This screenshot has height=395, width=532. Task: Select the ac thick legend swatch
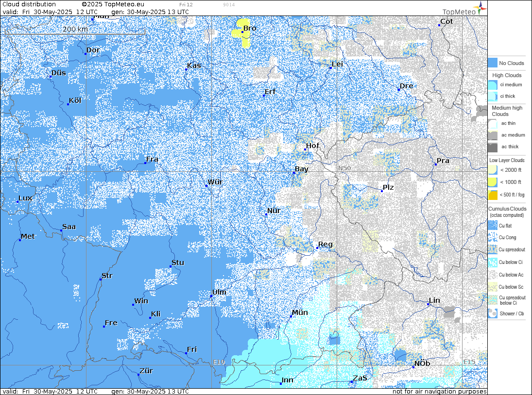493,147
